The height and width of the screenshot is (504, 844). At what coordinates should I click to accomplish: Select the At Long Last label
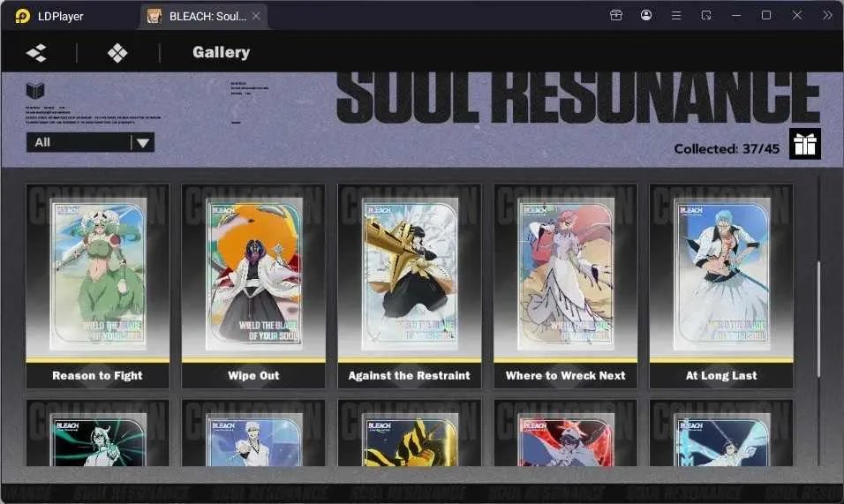tap(721, 375)
